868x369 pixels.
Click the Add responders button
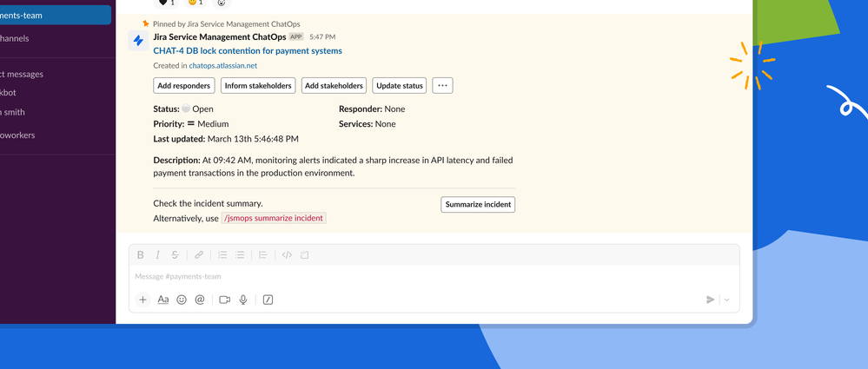point(184,86)
